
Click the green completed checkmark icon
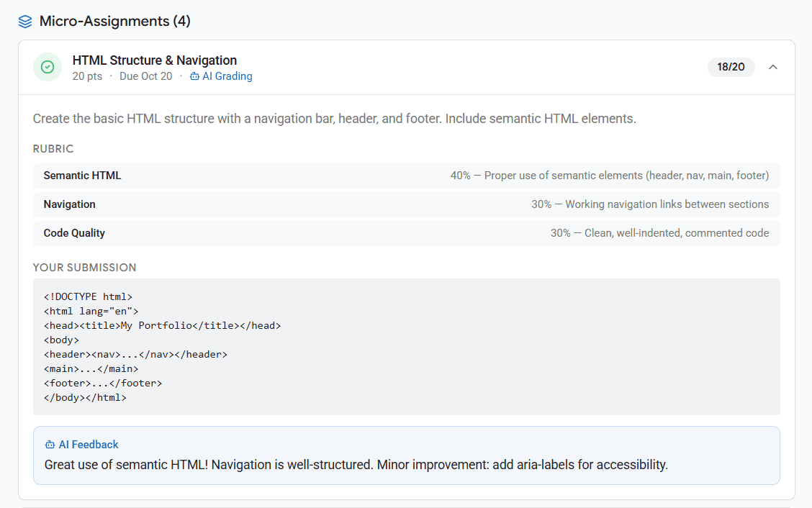click(x=48, y=67)
